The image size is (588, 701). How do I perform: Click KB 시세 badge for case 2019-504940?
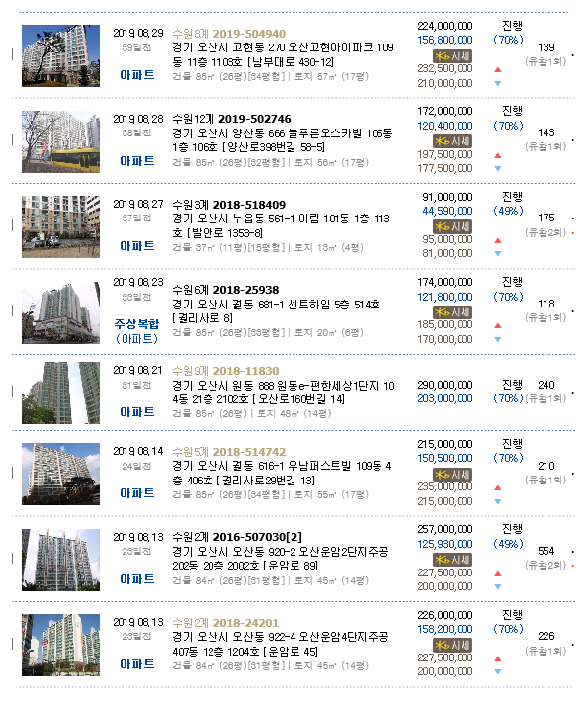[x=453, y=56]
